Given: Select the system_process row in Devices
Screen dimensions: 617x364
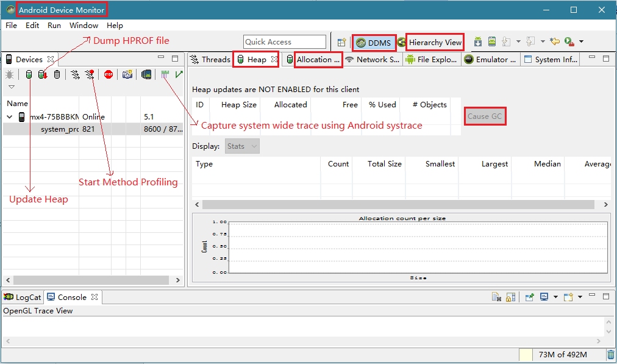Looking at the screenshot, I should pos(59,129).
